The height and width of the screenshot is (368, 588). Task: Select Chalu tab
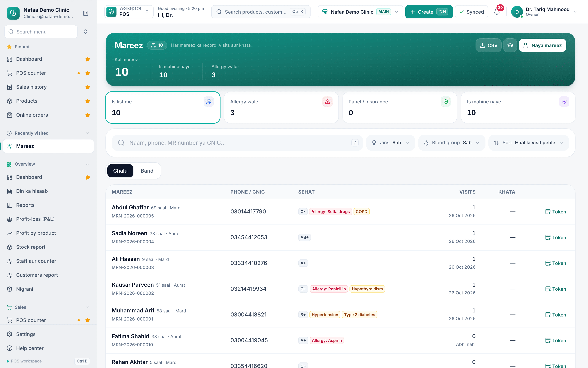[x=120, y=171]
